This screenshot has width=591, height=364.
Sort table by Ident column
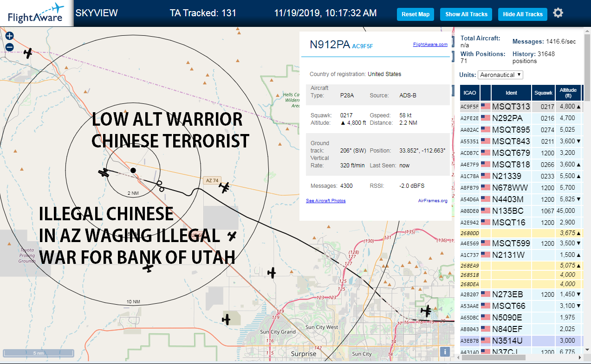point(511,93)
